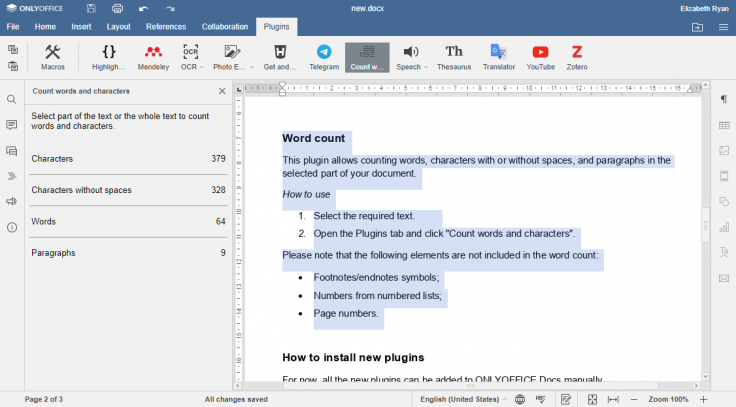Image resolution: width=736 pixels, height=407 pixels.
Task: Open the view settings hamburger menu
Action: [x=723, y=27]
